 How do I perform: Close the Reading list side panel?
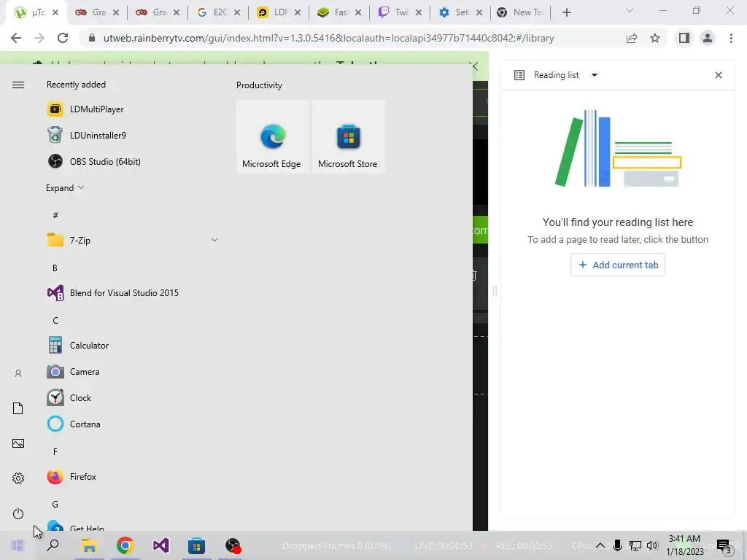719,75
